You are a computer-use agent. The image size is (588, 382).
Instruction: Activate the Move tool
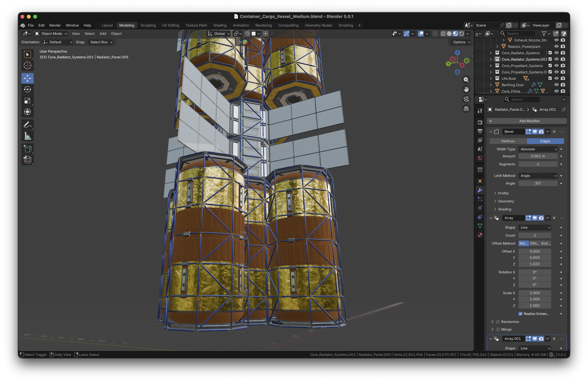click(x=28, y=78)
